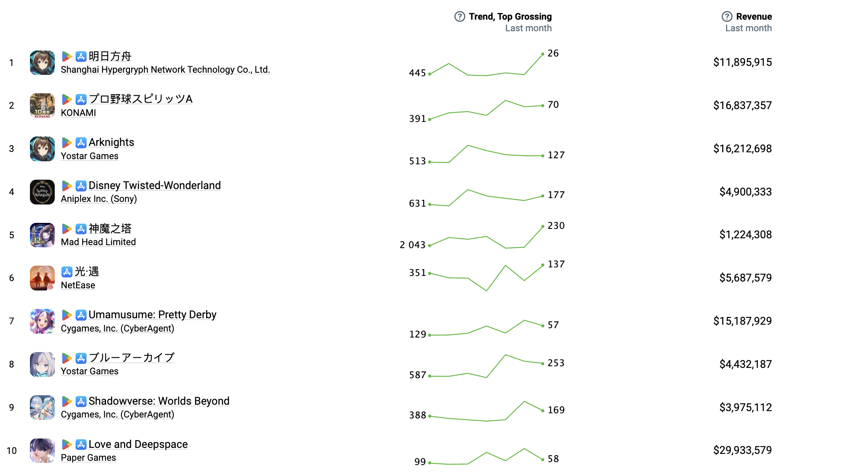The width and height of the screenshot is (868, 474).
Task: Open the Umamusume: Pretty Derby app page
Action: (x=152, y=315)
